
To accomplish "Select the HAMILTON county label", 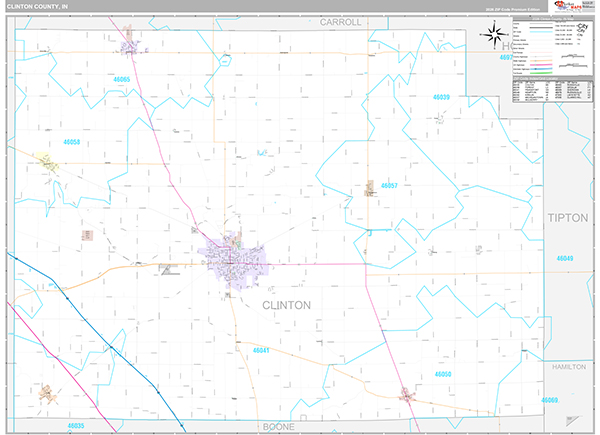I will [x=569, y=367].
